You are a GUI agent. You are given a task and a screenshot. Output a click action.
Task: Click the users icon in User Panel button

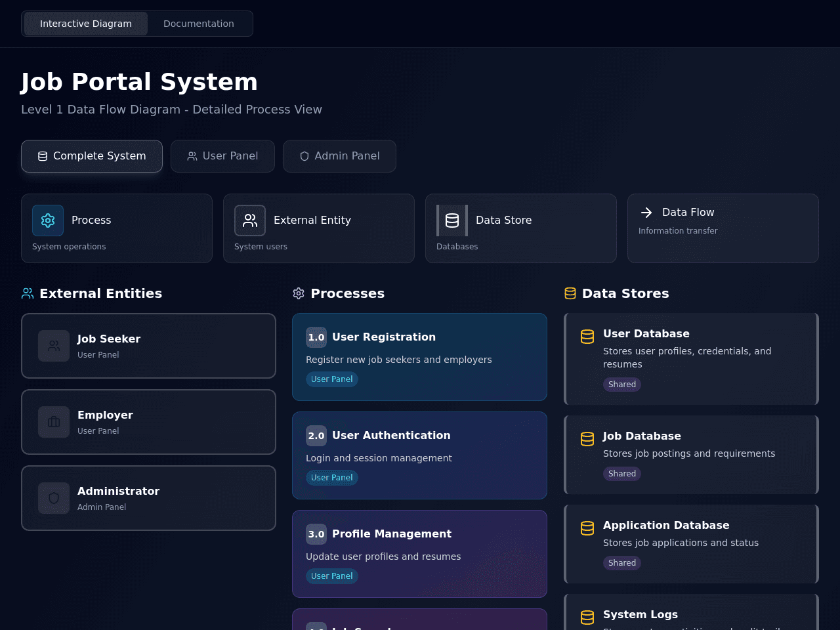(x=192, y=156)
